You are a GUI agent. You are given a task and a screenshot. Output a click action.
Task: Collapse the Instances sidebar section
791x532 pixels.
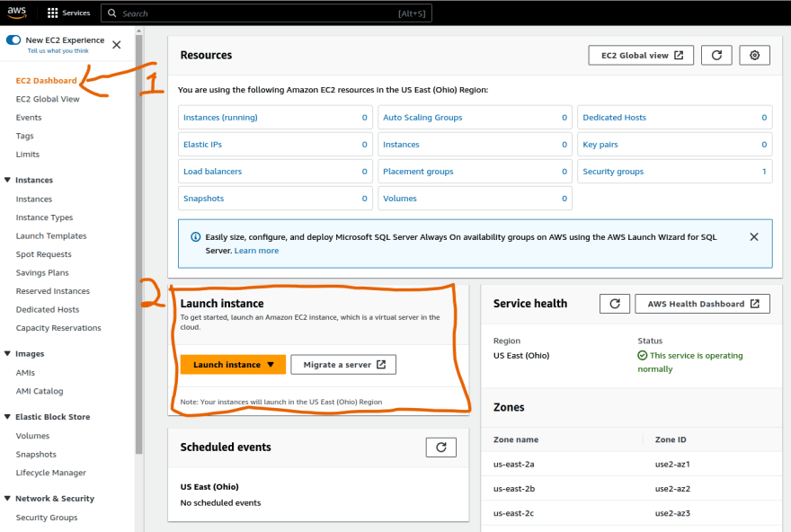[7, 180]
